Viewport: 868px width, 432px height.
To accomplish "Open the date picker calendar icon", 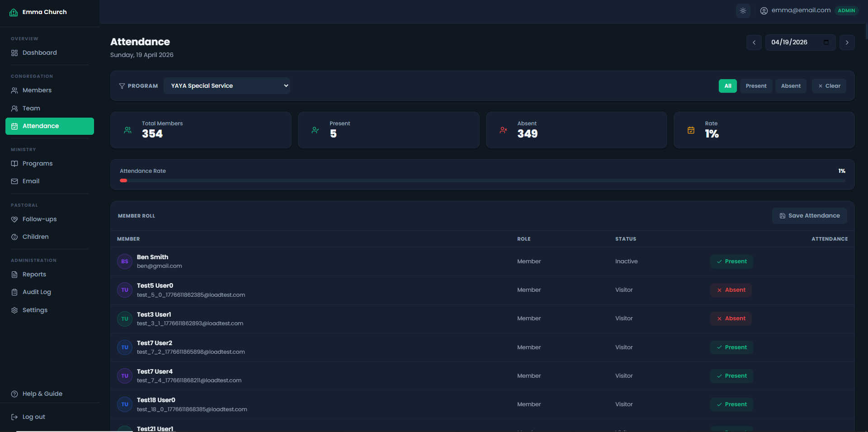I will [x=826, y=42].
